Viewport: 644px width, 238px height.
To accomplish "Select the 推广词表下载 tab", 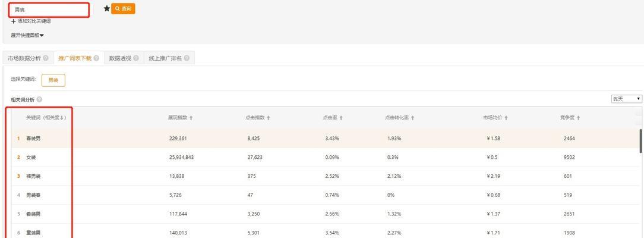I will pyautogui.click(x=78, y=58).
